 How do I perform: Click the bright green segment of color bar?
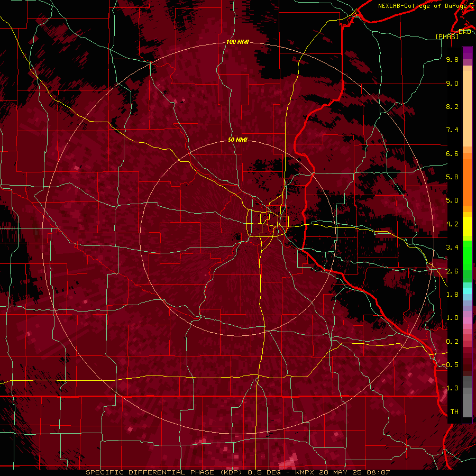click(467, 255)
